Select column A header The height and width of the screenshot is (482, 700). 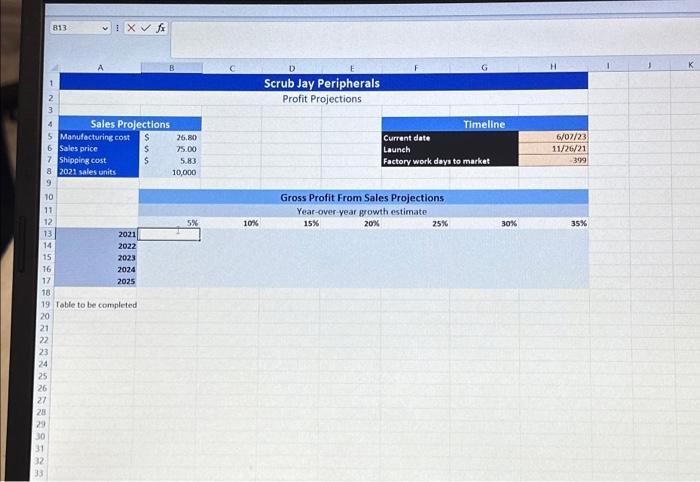(100, 67)
